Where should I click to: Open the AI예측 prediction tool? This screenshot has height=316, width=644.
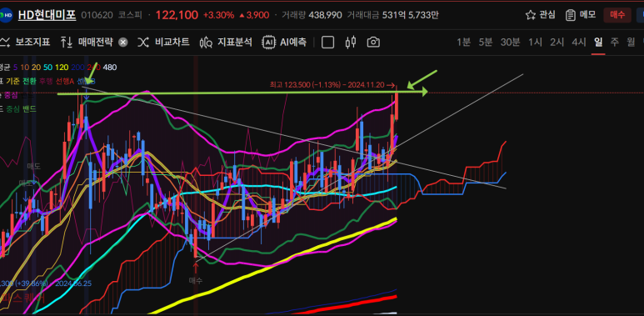(x=284, y=42)
